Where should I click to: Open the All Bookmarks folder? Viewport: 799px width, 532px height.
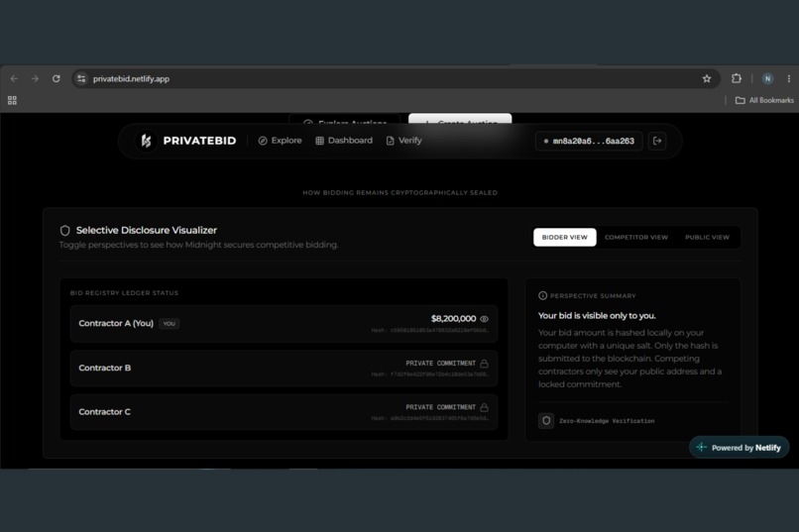point(764,100)
